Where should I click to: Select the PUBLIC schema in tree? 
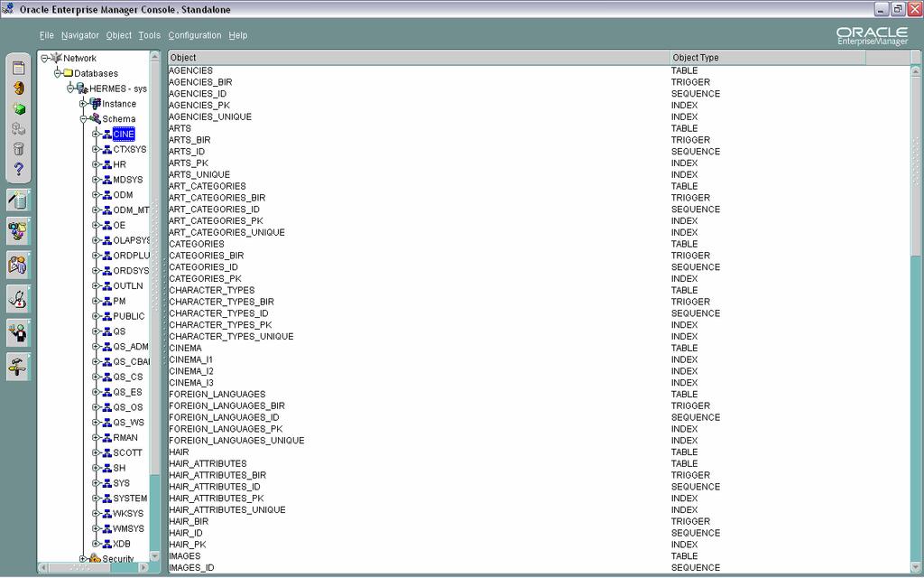[x=128, y=316]
